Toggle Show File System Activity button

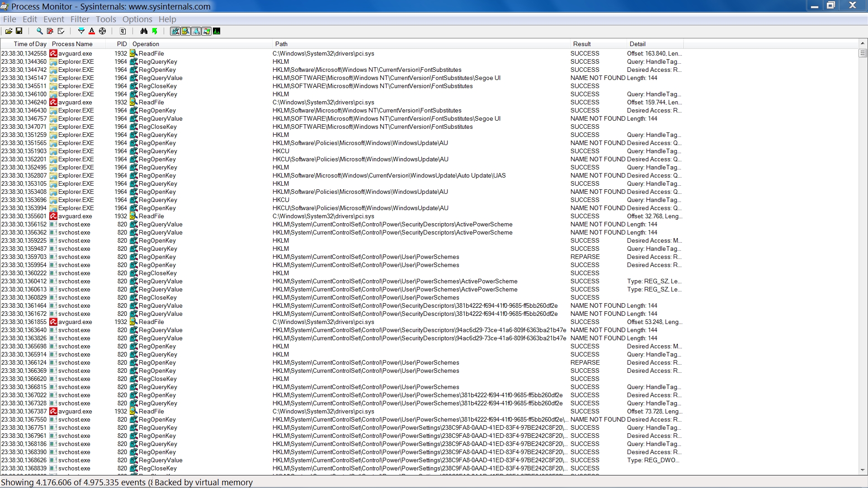(185, 31)
